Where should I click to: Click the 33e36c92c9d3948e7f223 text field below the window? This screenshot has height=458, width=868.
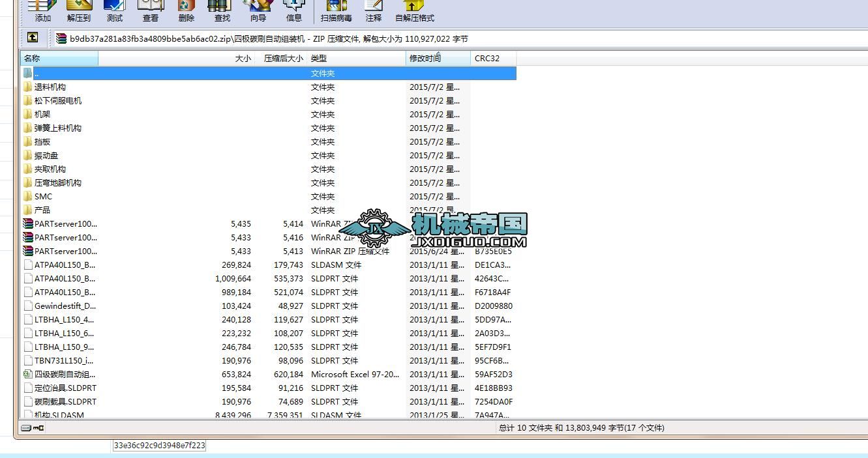click(160, 446)
